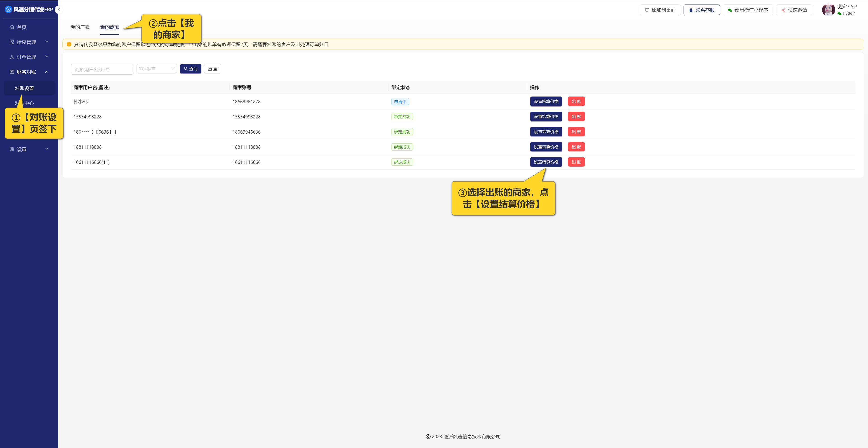Click the 订单管理 sidebar icon
868x448 pixels.
click(12, 57)
